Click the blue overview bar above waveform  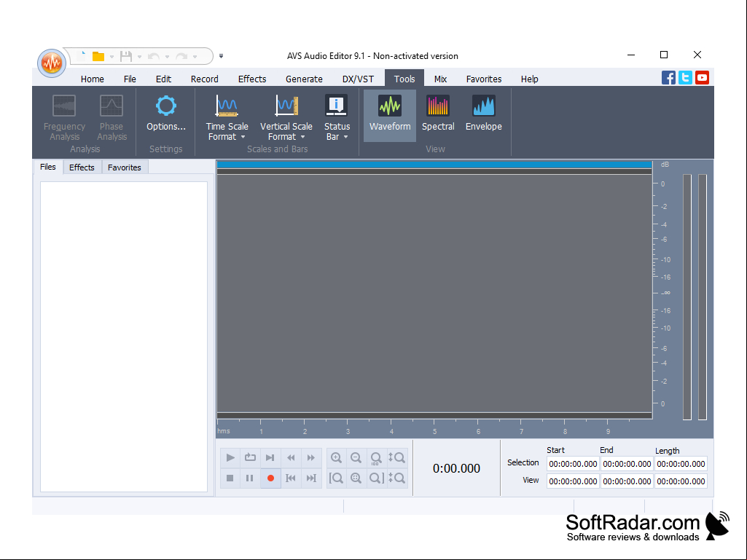(434, 165)
